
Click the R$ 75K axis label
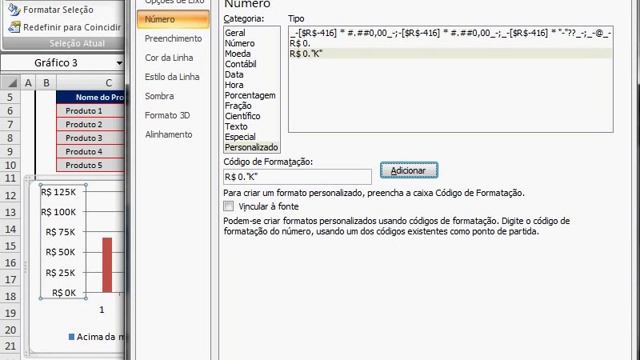[x=60, y=232]
